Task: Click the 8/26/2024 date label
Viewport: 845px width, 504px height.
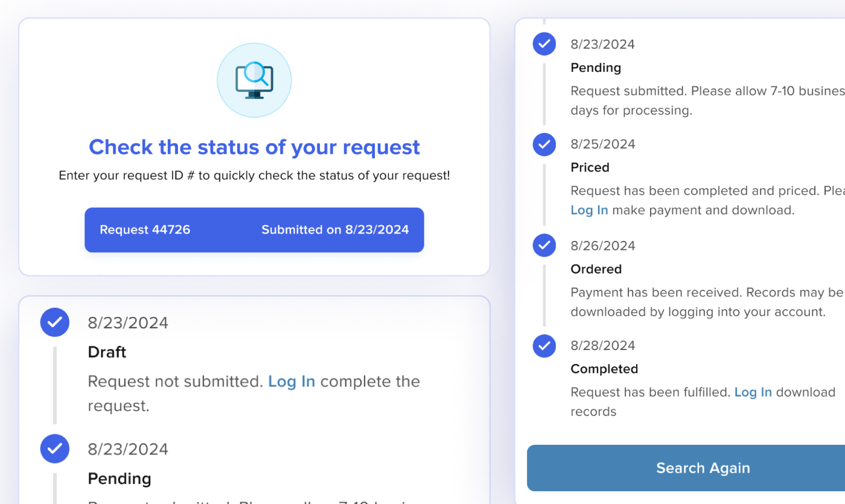Action: click(x=603, y=246)
